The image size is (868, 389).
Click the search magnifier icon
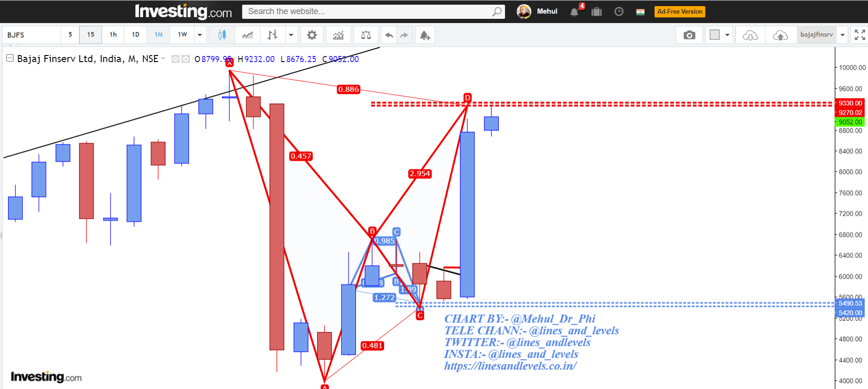point(497,11)
